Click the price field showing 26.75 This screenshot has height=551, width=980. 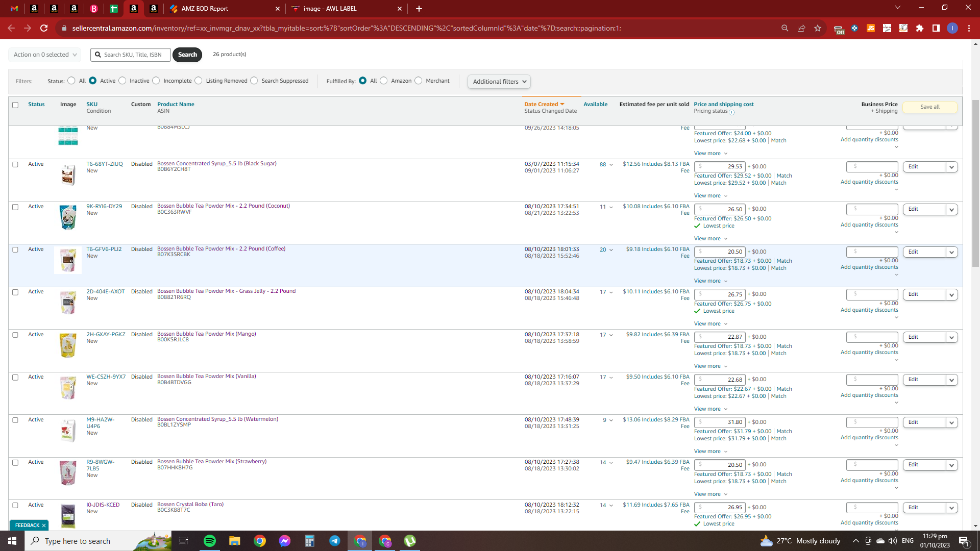click(x=720, y=294)
